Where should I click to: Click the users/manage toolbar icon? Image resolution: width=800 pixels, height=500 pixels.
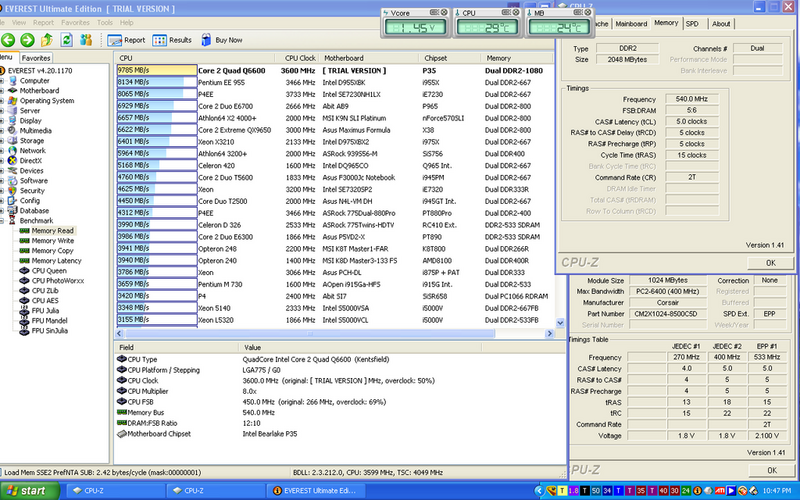[86, 40]
